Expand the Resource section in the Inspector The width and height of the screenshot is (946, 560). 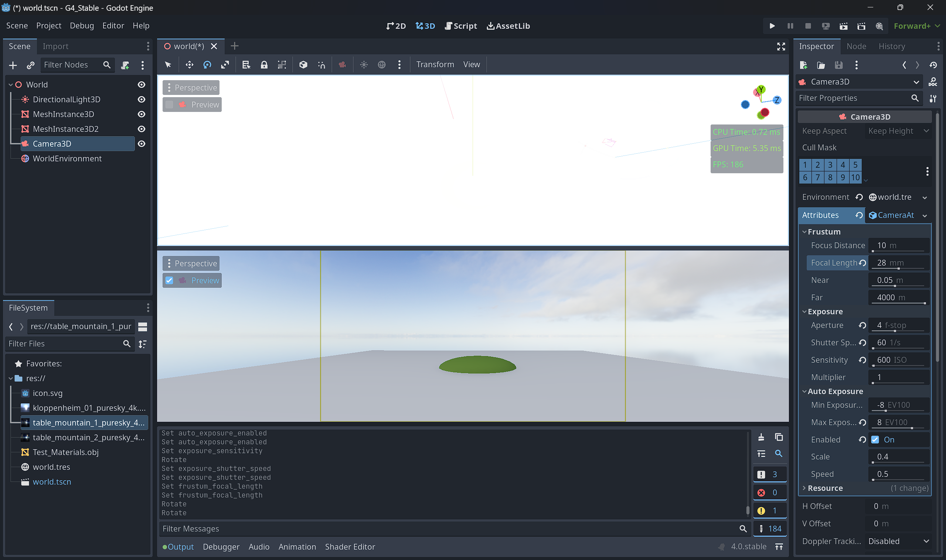pos(804,488)
